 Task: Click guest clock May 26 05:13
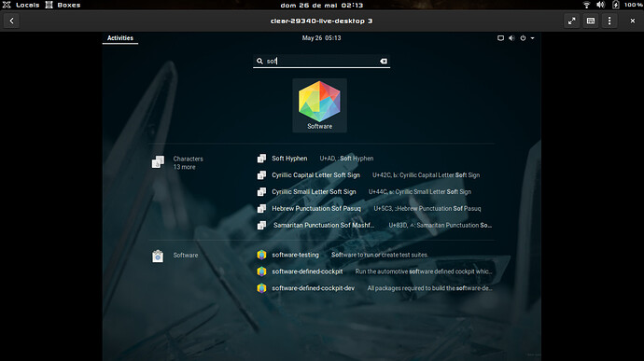coord(322,38)
